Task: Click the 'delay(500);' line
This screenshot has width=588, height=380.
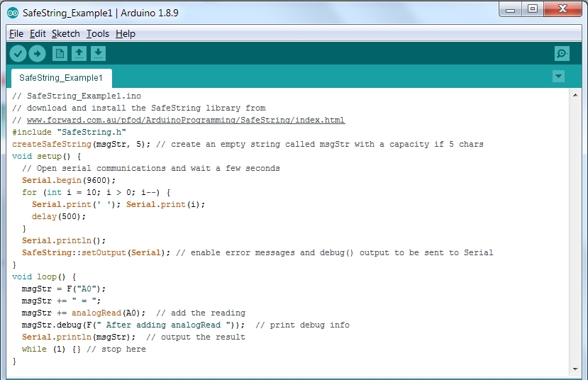Action: click(x=58, y=217)
